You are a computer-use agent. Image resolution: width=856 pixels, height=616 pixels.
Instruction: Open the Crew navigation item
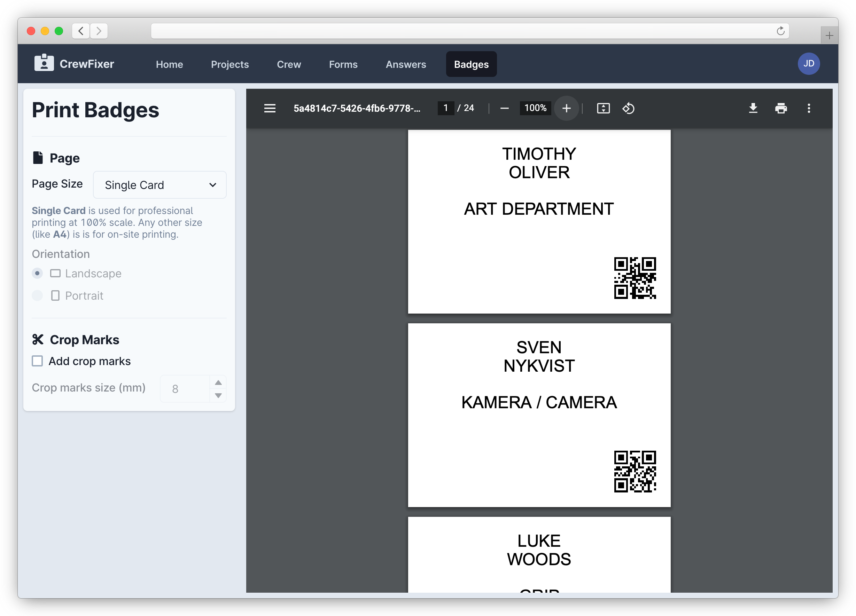[x=289, y=64]
